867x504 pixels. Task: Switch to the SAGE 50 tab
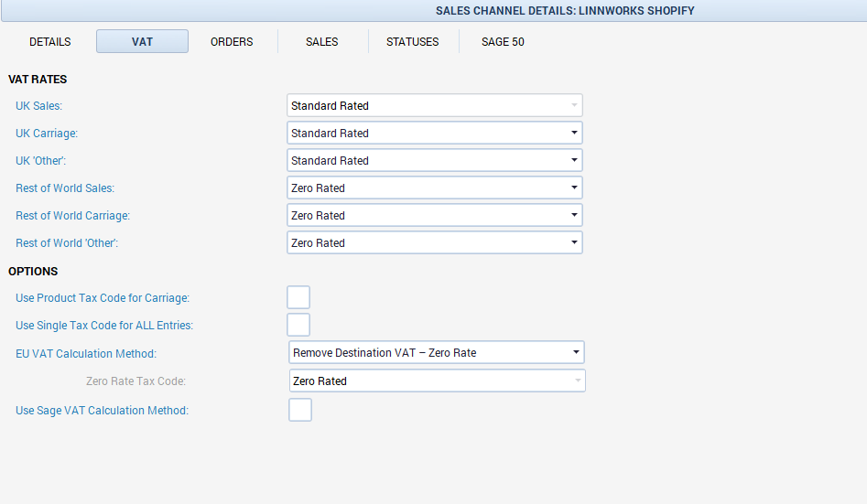pyautogui.click(x=503, y=42)
